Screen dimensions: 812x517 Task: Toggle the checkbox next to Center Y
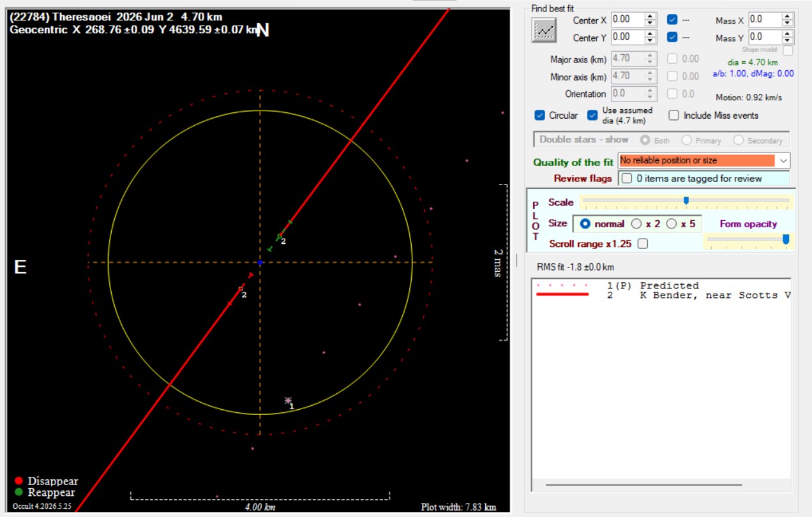tap(672, 37)
